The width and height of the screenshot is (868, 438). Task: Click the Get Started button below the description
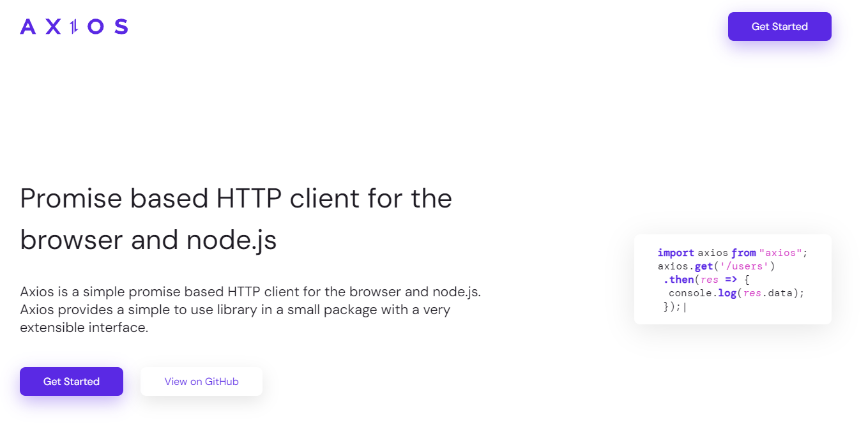(x=72, y=381)
